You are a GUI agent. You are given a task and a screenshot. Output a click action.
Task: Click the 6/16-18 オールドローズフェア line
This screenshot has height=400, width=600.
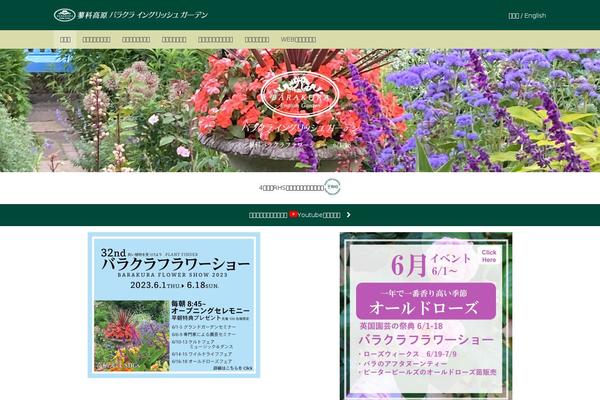click(x=202, y=361)
